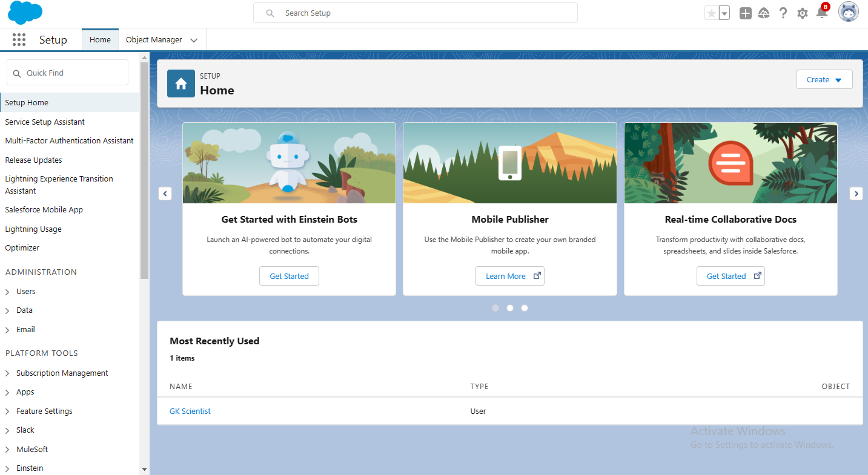This screenshot has width=868, height=475.
Task: Click the Salesforce cloud logo
Action: pos(25,13)
